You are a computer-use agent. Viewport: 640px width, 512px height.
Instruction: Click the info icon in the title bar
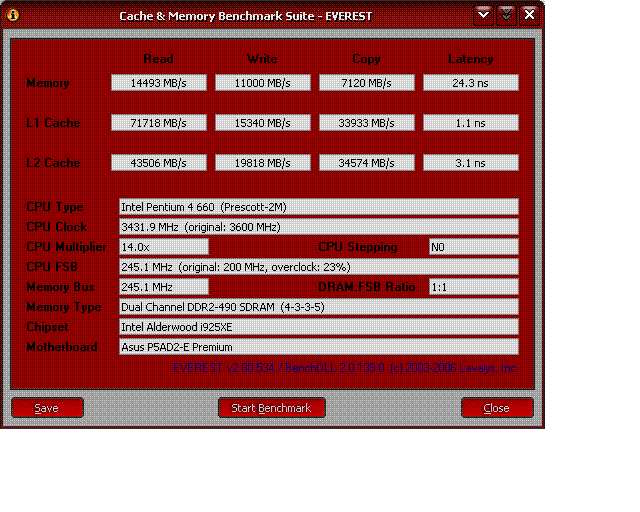(13, 16)
